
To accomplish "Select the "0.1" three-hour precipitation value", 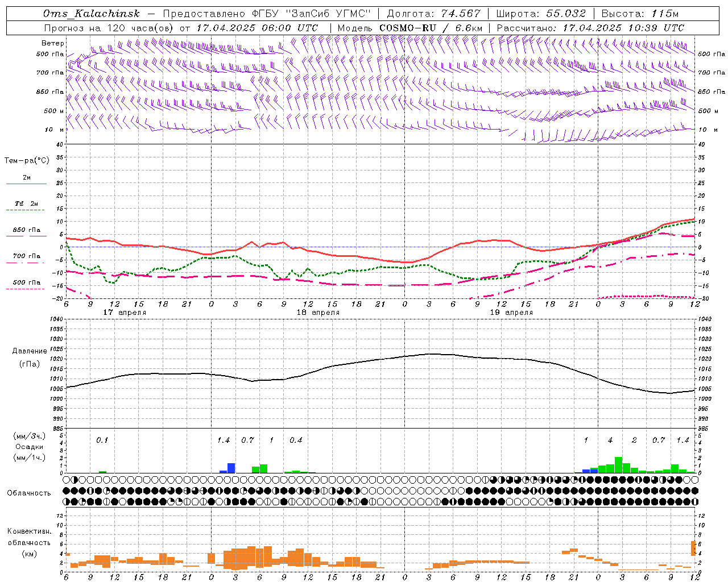I will click(102, 440).
